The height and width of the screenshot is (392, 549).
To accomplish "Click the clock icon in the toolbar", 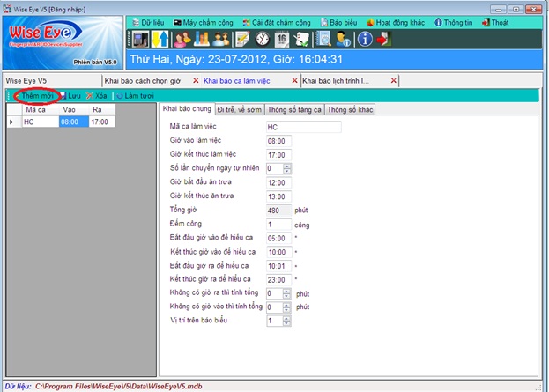I will 262,39.
